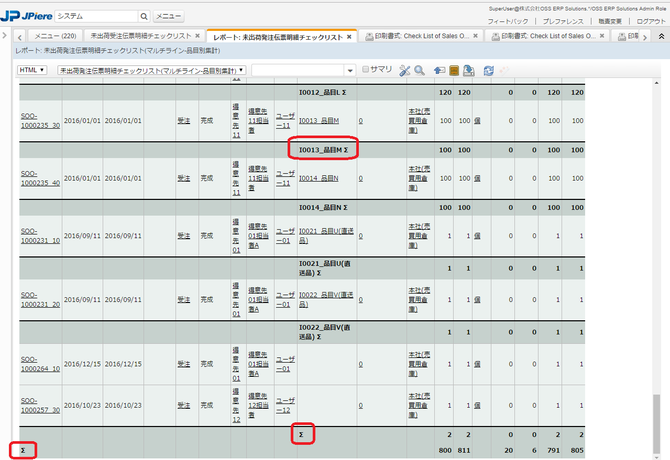Select the grand total value 805
The height and width of the screenshot is (460, 670).
point(577,450)
